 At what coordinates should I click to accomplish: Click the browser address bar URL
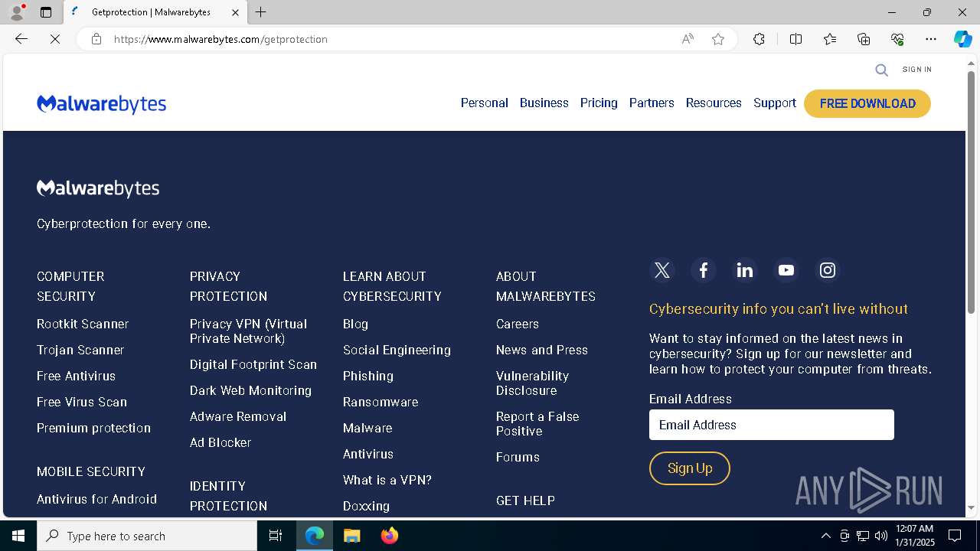(x=220, y=39)
